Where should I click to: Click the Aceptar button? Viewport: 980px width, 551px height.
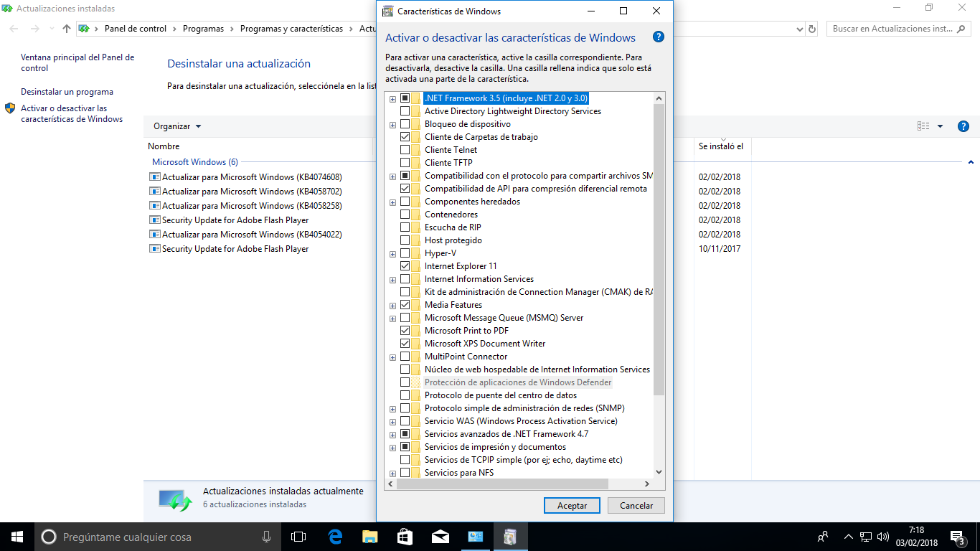[573, 506]
